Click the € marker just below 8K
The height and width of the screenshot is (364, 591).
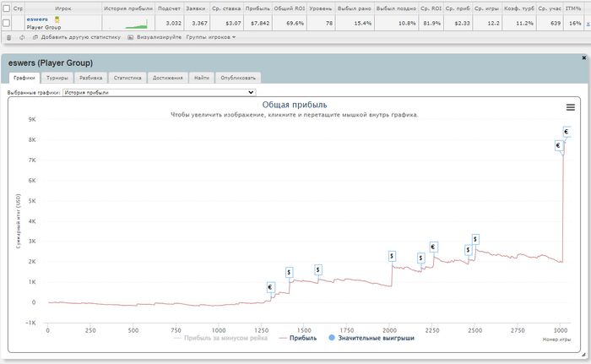(x=559, y=145)
